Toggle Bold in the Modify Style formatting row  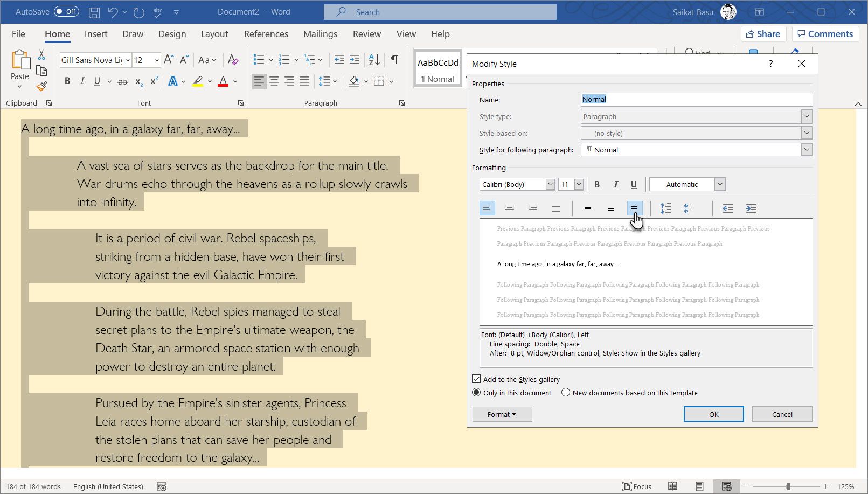point(597,184)
